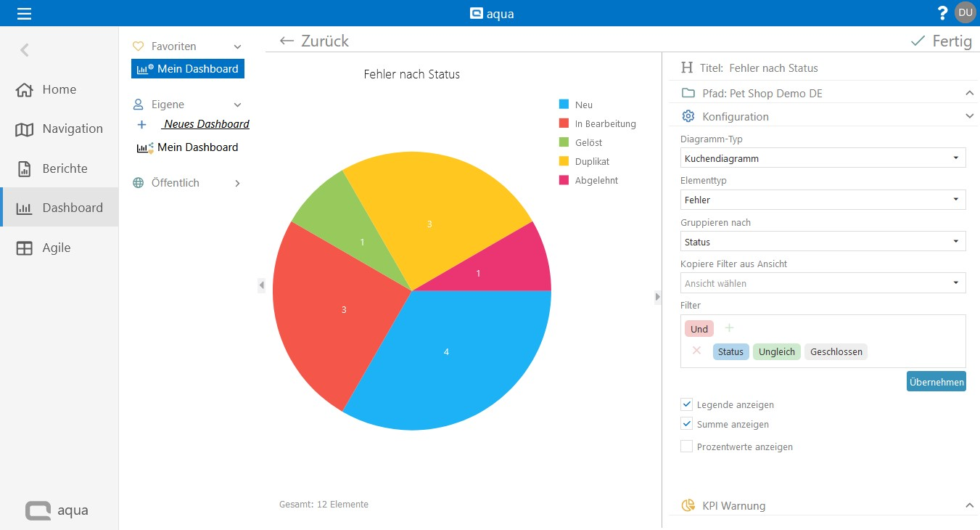The width and height of the screenshot is (980, 530).
Task: Enable Prozentwerte anzeigen checkbox
Action: click(686, 447)
